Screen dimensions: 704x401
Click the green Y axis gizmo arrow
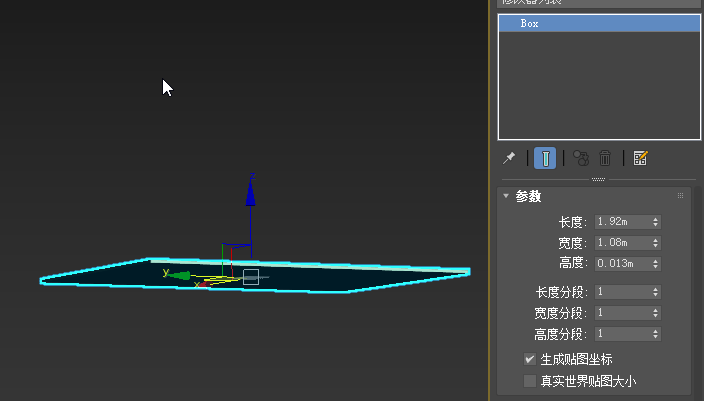[x=180, y=275]
